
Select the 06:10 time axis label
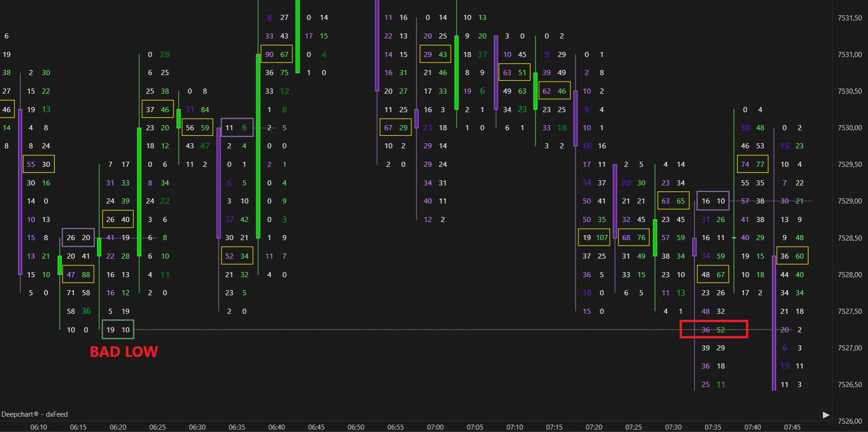(39, 427)
